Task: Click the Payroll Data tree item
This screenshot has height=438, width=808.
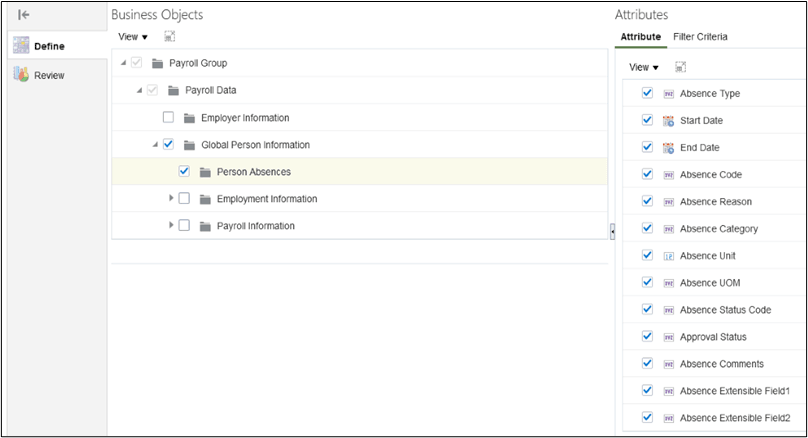Action: (x=211, y=90)
